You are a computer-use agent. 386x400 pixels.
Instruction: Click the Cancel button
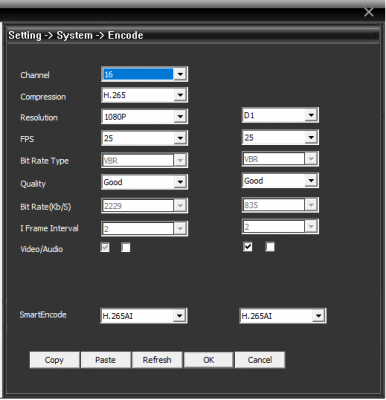(x=260, y=360)
